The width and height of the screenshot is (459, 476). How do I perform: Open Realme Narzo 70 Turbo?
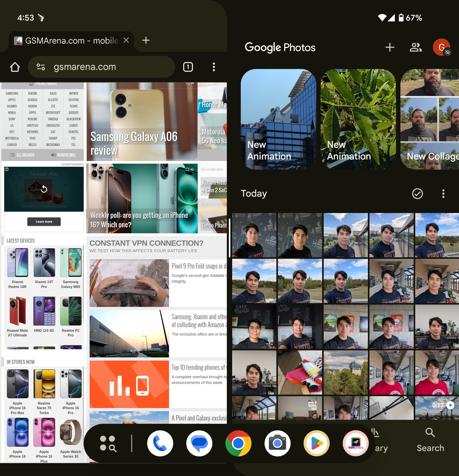click(44, 392)
